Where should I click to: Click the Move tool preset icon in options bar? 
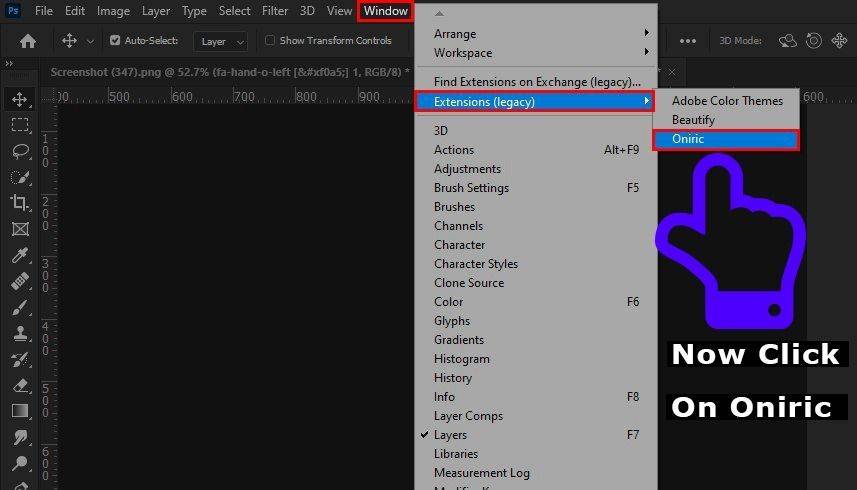(69, 40)
